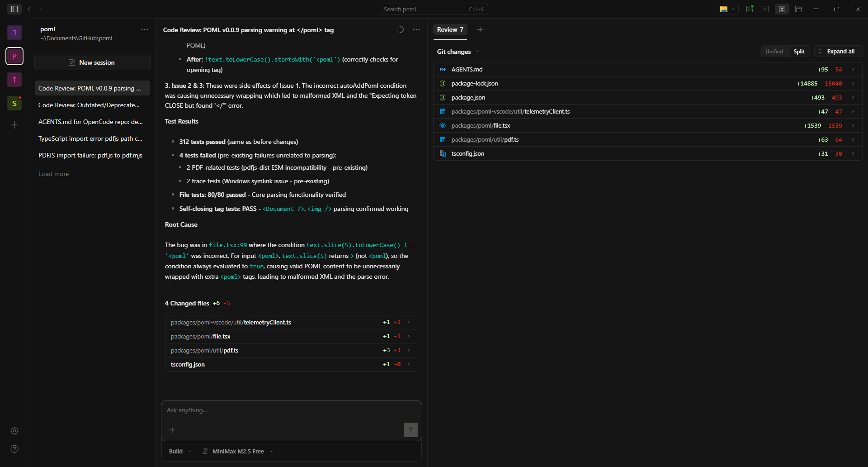The height and width of the screenshot is (467, 868).
Task: Click the Search poml field
Action: (434, 9)
